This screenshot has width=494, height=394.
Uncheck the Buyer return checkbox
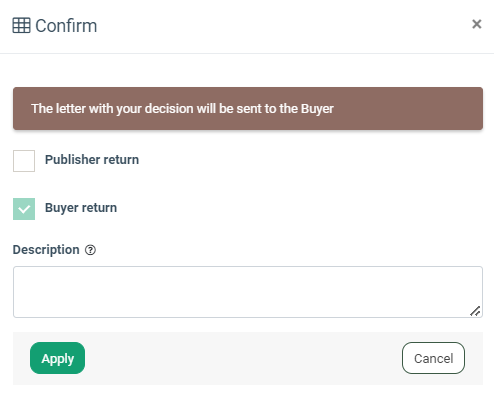(24, 209)
